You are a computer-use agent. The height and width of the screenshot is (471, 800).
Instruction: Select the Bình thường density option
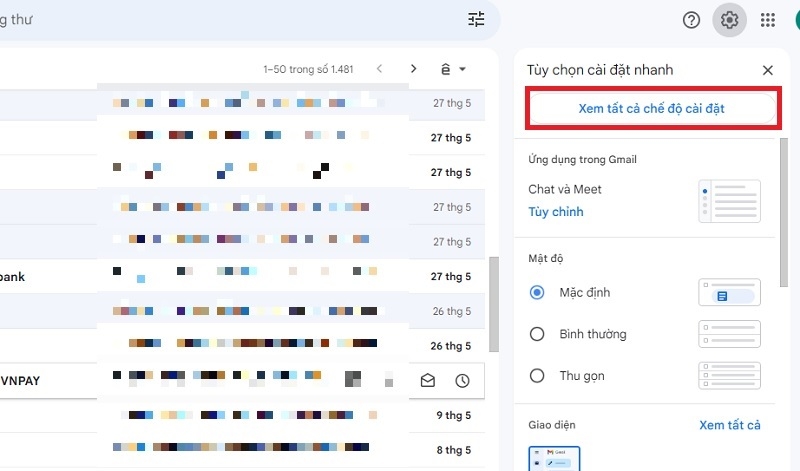tap(537, 334)
